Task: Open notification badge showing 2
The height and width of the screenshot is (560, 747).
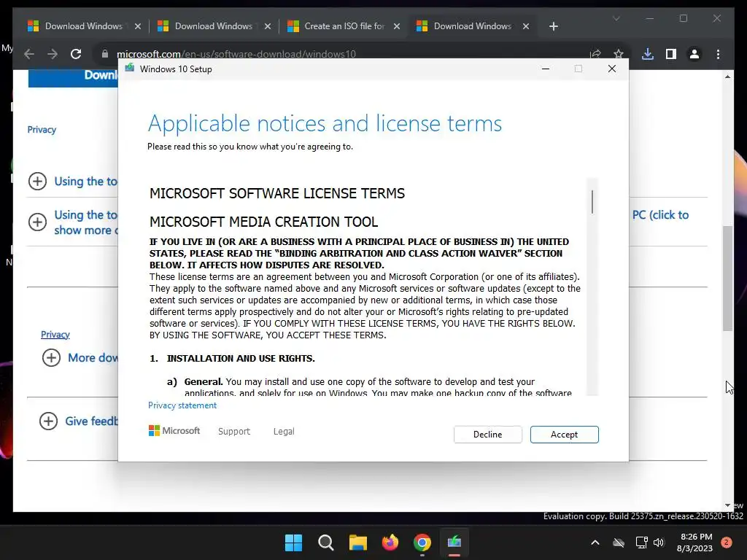Action: coord(726,542)
